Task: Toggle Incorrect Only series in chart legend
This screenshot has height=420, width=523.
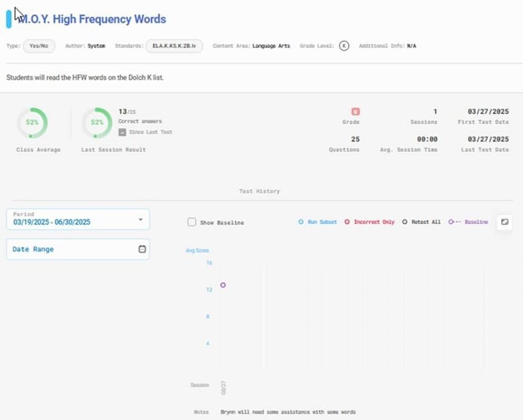Action: click(370, 222)
